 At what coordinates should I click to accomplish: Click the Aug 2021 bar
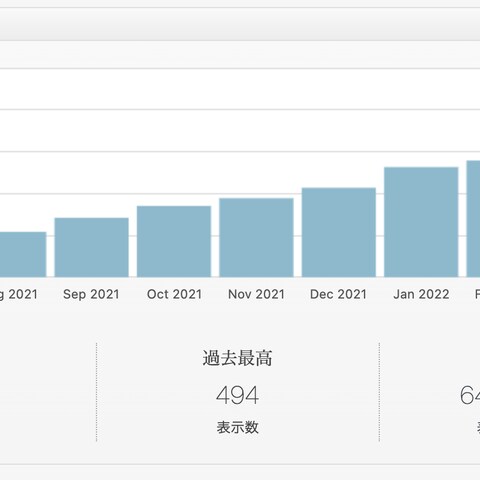pyautogui.click(x=23, y=254)
